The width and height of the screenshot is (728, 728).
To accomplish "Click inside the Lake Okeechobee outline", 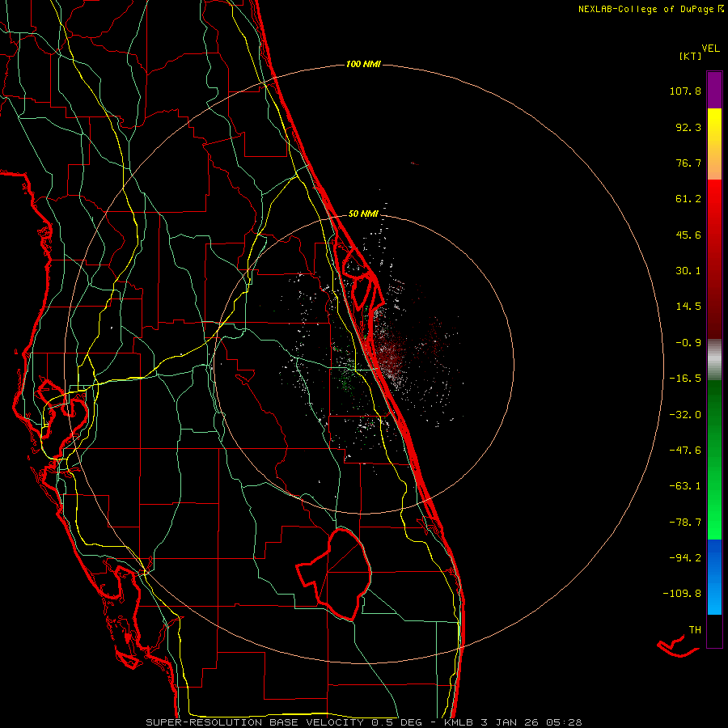I will (x=341, y=574).
